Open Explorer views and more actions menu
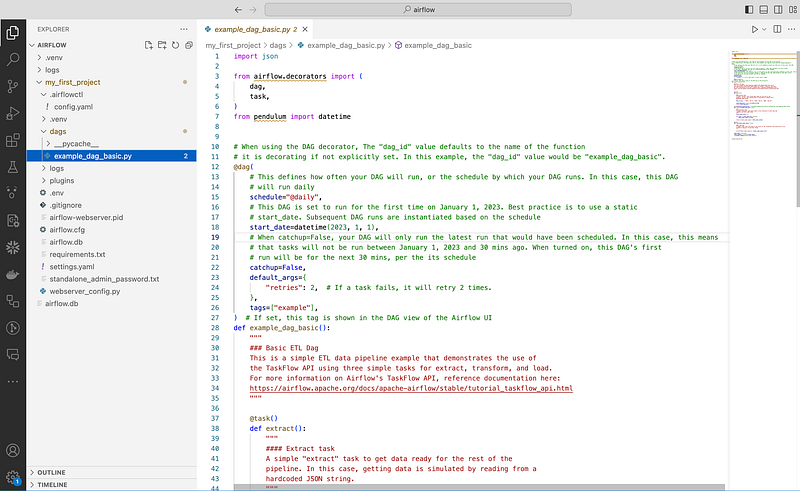Image resolution: width=800 pixels, height=491 pixels. coord(184,29)
